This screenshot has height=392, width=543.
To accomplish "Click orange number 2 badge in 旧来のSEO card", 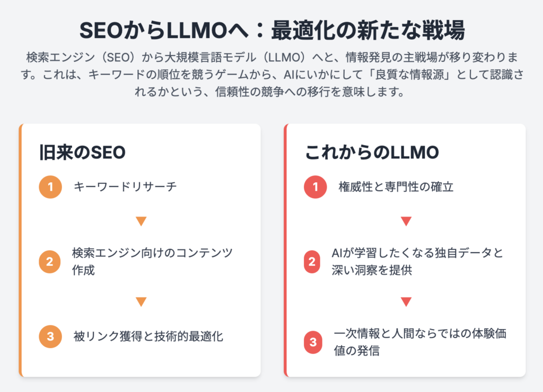I will click(50, 261).
